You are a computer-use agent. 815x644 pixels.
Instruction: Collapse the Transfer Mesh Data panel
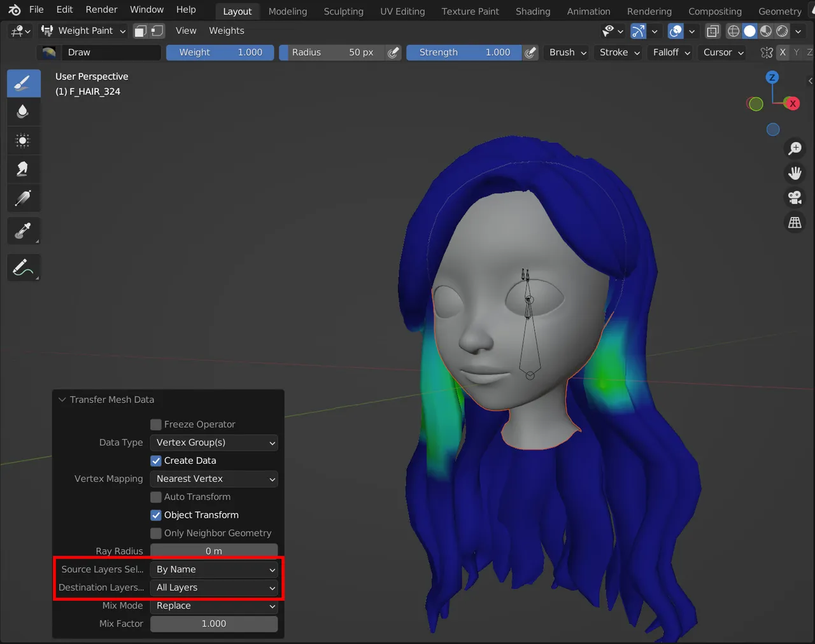point(62,400)
